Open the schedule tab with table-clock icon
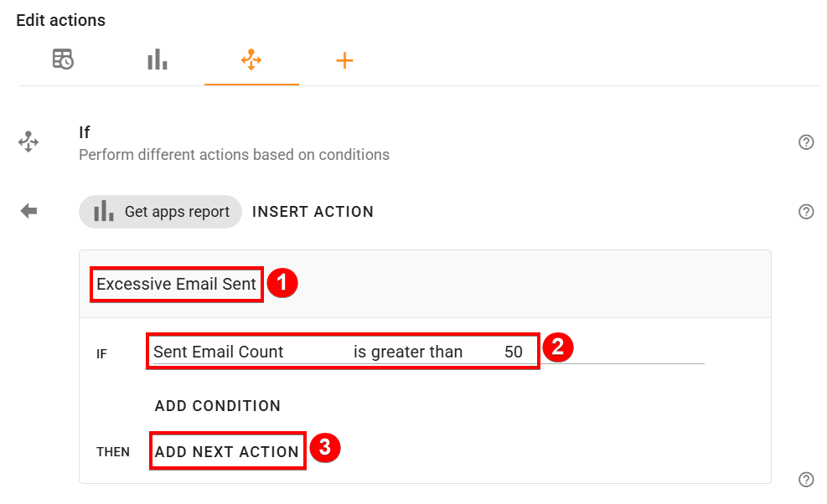Viewport: 827px width, 504px height. tap(63, 59)
